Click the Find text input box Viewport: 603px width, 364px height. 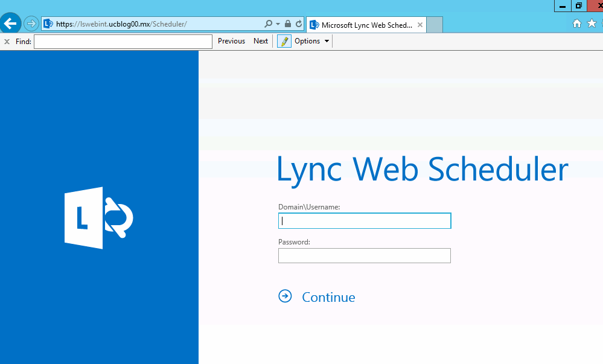pyautogui.click(x=123, y=41)
